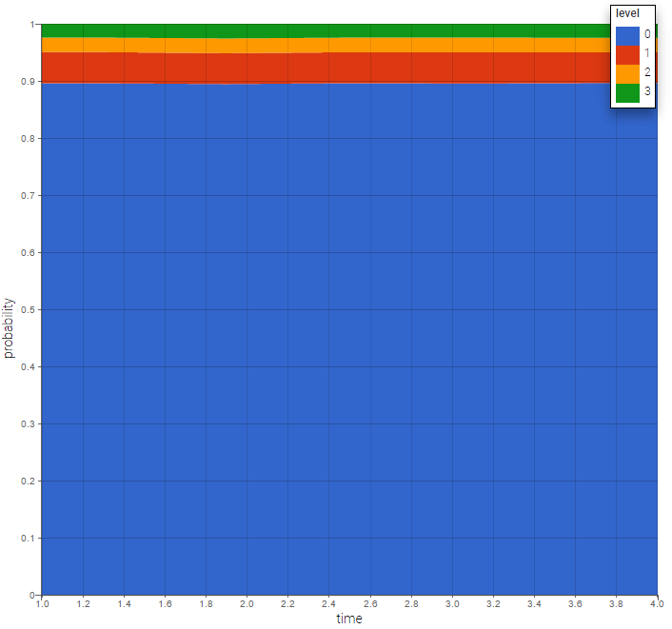Click the blue legend swatch for level 0

click(628, 34)
